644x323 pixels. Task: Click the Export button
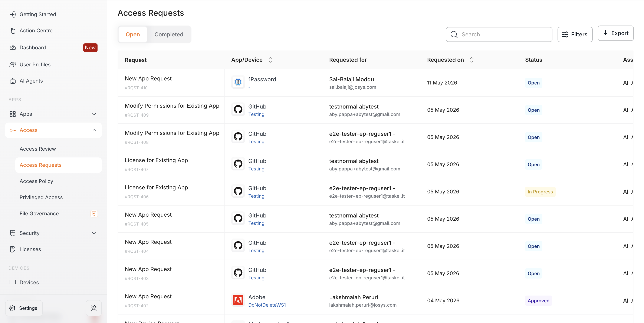coord(615,33)
